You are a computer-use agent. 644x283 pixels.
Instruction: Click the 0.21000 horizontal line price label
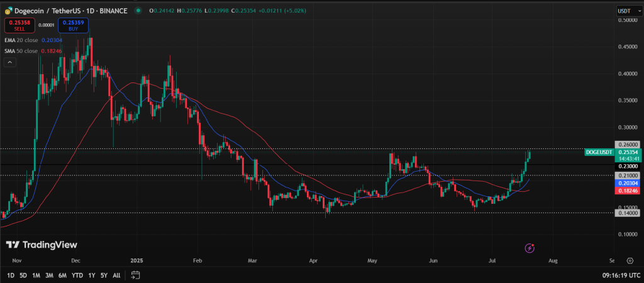click(x=628, y=175)
